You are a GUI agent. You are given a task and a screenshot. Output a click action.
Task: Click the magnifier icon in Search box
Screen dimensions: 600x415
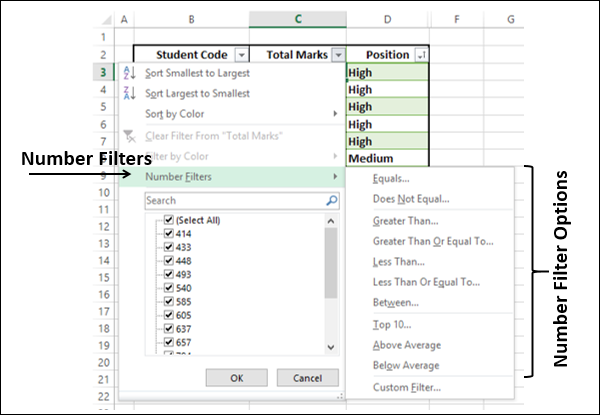pos(332,200)
